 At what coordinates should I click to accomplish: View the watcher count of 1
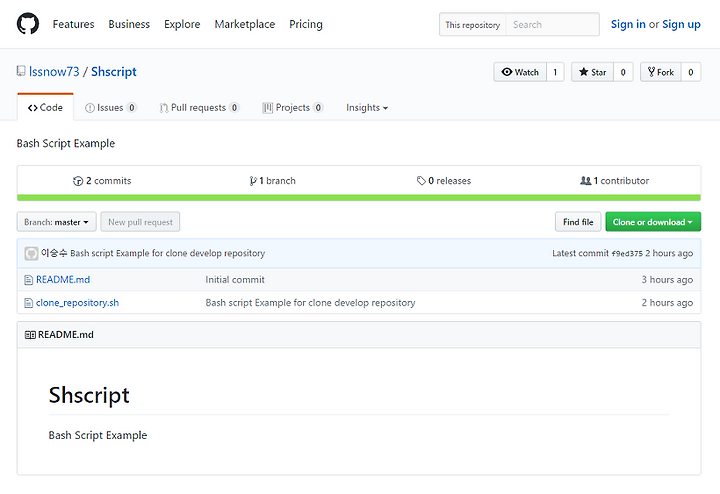[555, 72]
